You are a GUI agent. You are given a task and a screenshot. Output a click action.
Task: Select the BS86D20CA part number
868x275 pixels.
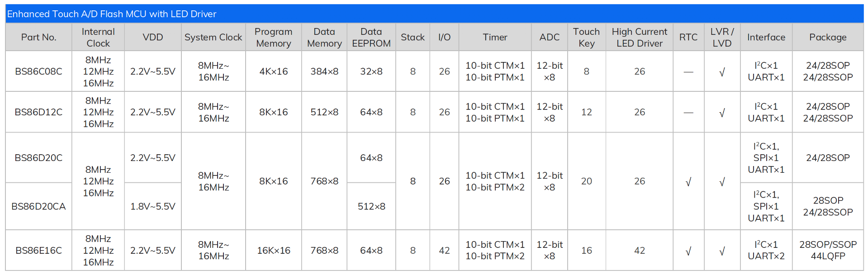pos(38,206)
